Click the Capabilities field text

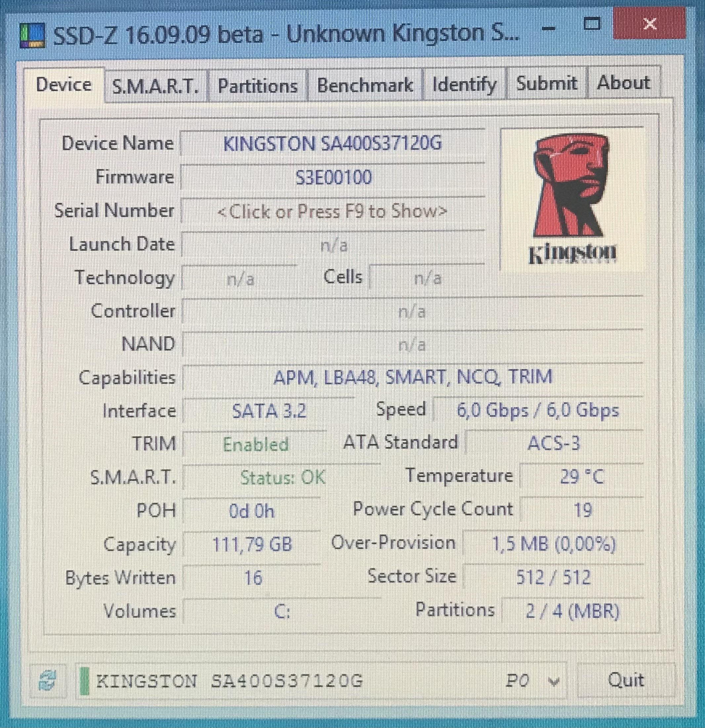[412, 377]
